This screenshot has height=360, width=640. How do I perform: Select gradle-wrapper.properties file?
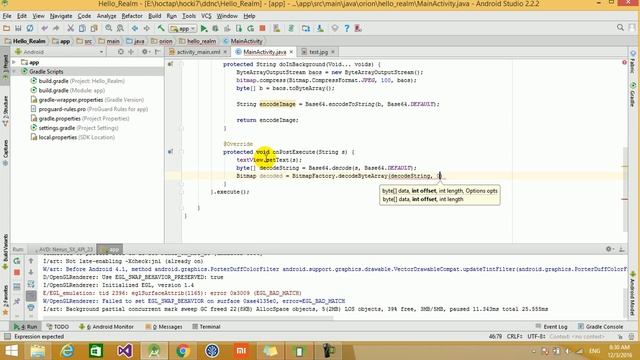pos(87,100)
